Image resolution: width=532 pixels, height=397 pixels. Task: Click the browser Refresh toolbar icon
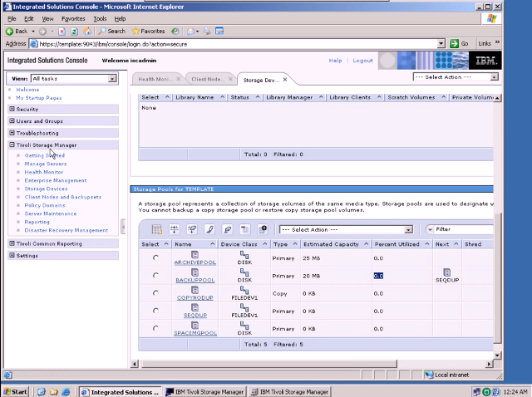(76, 31)
